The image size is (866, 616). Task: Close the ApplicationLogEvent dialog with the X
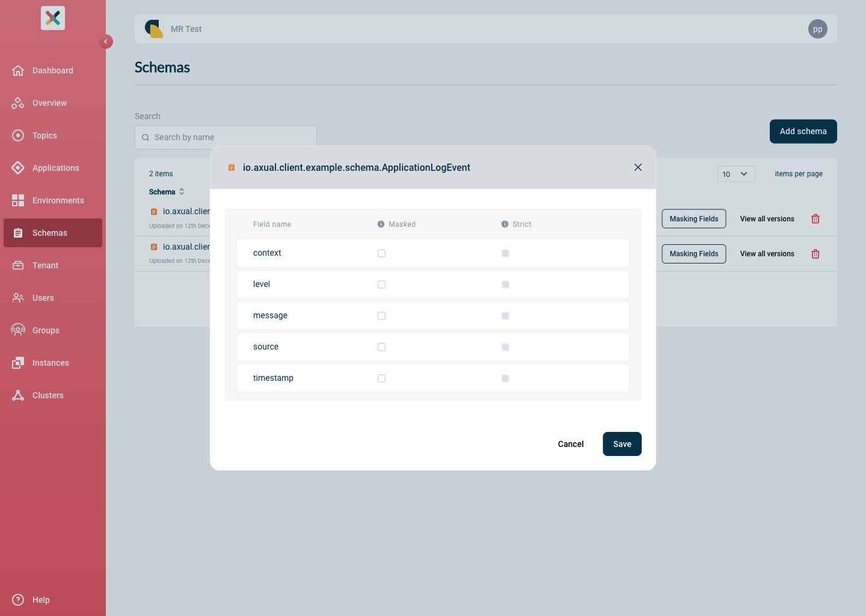pos(638,167)
